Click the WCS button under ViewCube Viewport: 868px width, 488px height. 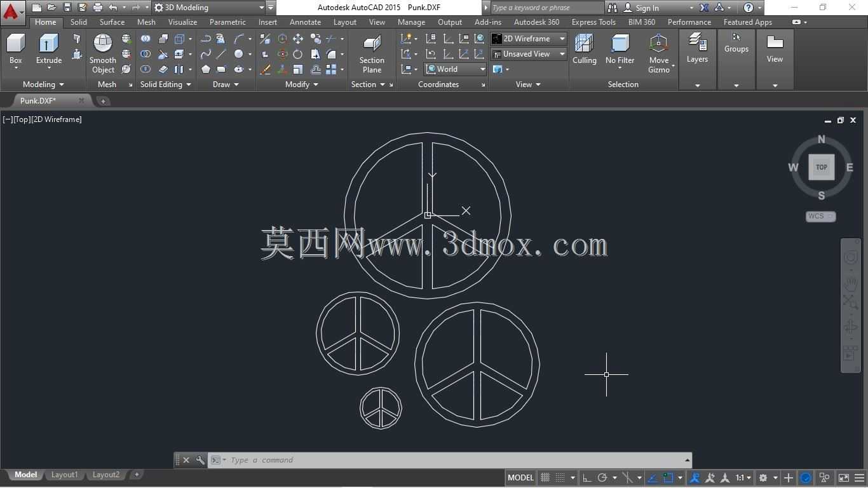(820, 216)
